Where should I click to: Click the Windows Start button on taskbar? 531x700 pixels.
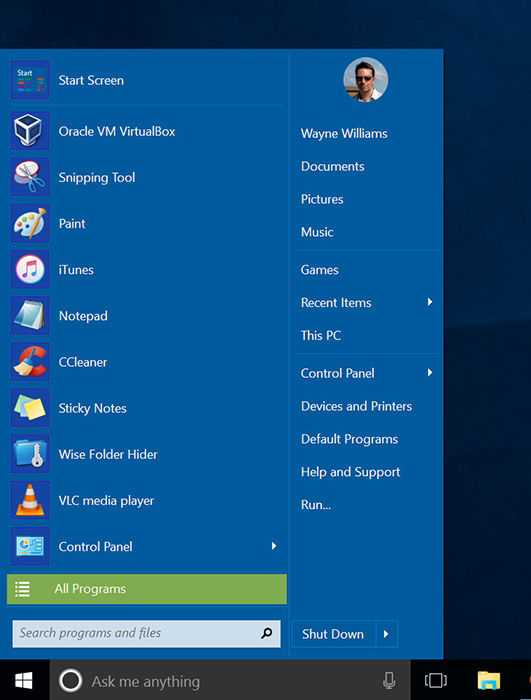(24, 681)
